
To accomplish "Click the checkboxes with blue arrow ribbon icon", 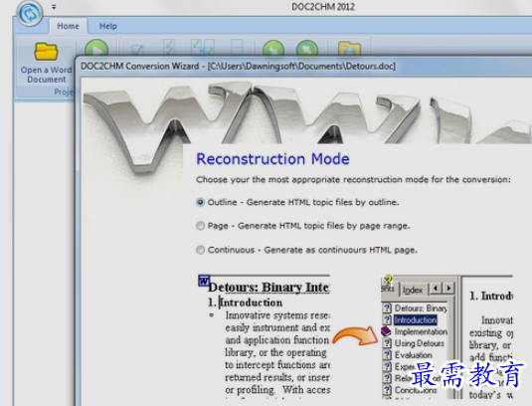I will click(x=203, y=48).
